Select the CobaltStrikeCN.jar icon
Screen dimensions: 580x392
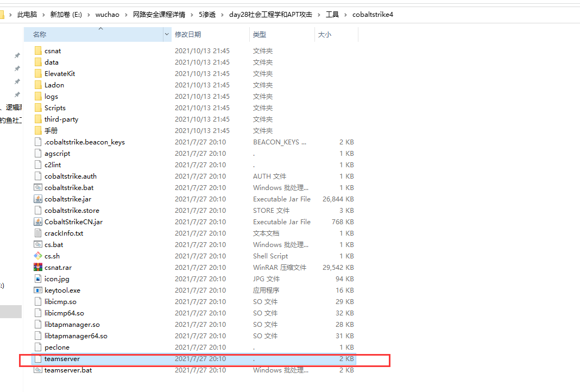[x=37, y=222]
